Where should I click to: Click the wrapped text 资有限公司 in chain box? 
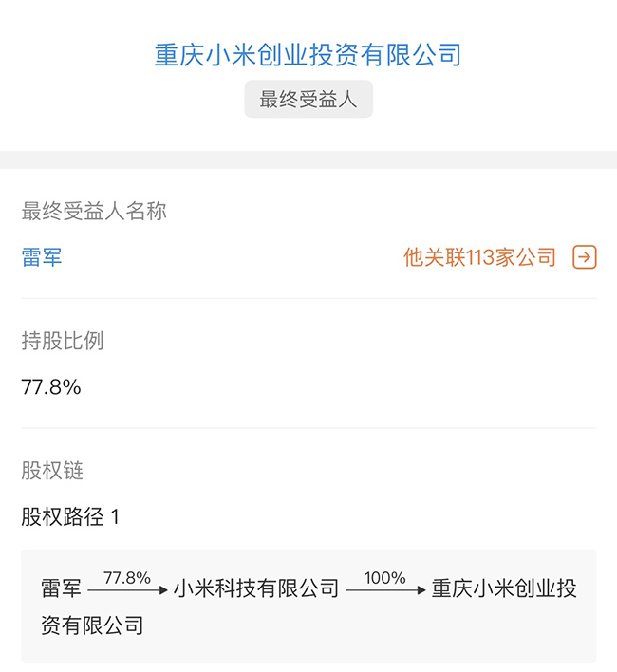tap(92, 625)
